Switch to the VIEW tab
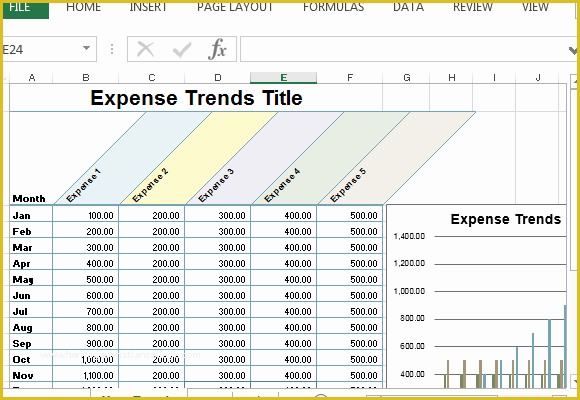Image resolution: width=580 pixels, height=400 pixels. [x=535, y=7]
